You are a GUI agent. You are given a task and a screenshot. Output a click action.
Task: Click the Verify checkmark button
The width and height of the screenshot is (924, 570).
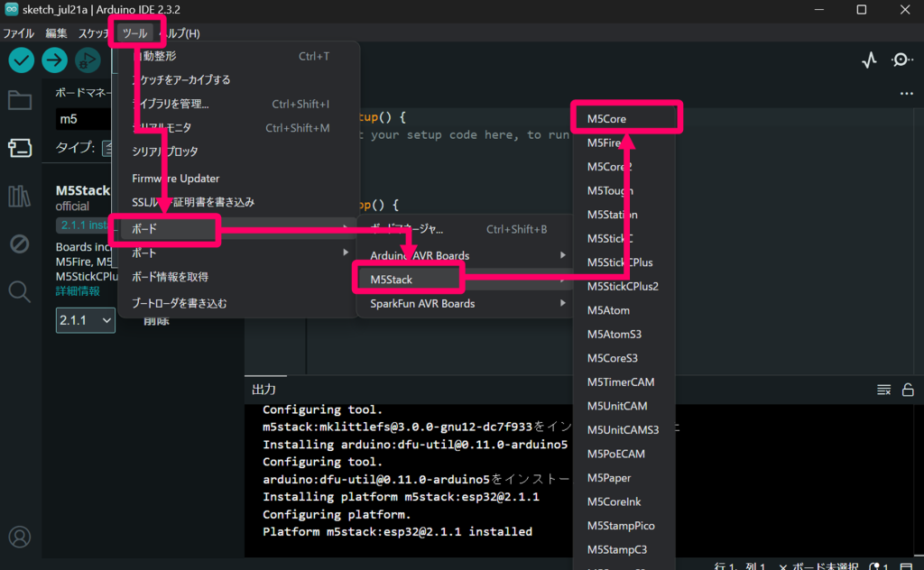click(22, 60)
